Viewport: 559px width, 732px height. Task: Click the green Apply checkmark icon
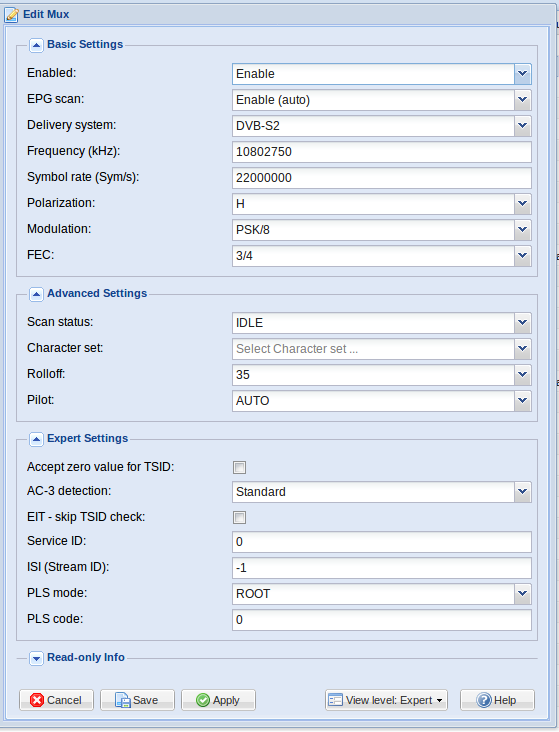(x=203, y=700)
